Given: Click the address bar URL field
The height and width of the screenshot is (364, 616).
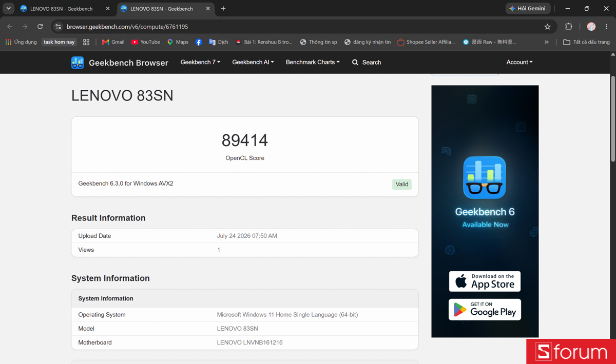Looking at the screenshot, I should pyautogui.click(x=303, y=27).
